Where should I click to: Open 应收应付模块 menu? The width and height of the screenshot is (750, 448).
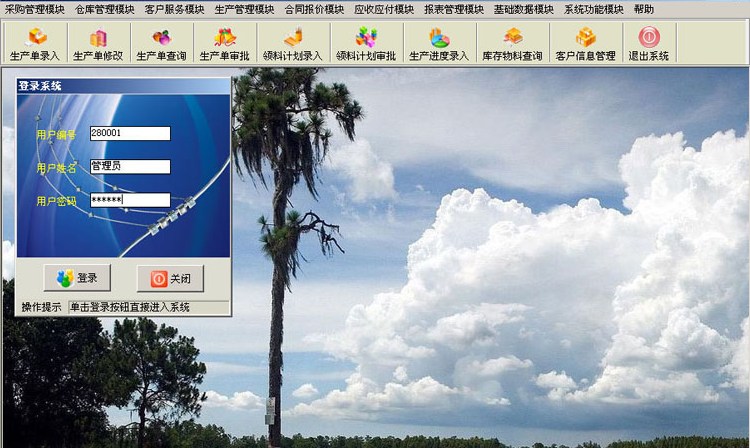384,9
